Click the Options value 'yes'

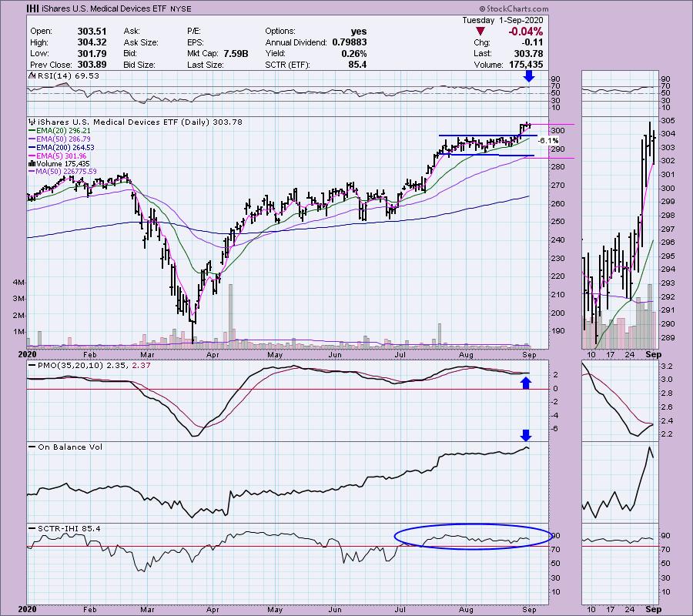(358, 32)
